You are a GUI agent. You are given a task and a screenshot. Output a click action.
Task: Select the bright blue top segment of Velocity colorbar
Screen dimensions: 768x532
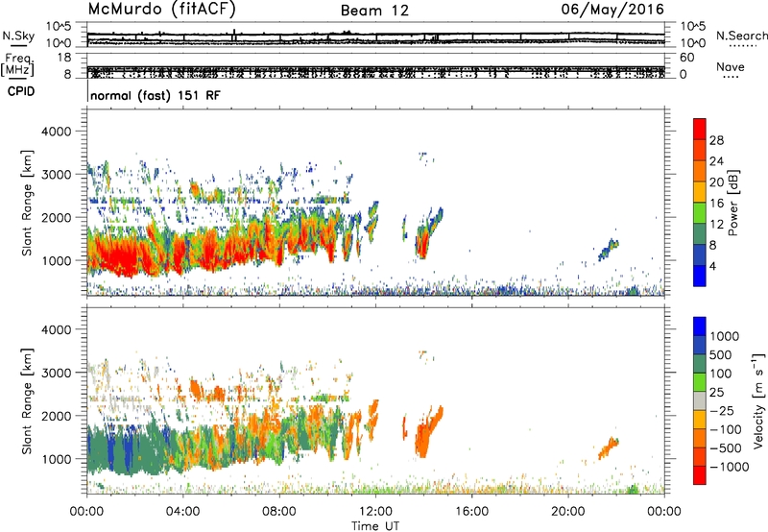(700, 326)
